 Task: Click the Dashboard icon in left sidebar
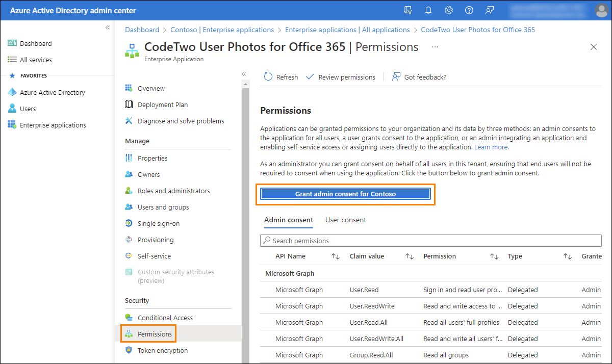(x=12, y=43)
